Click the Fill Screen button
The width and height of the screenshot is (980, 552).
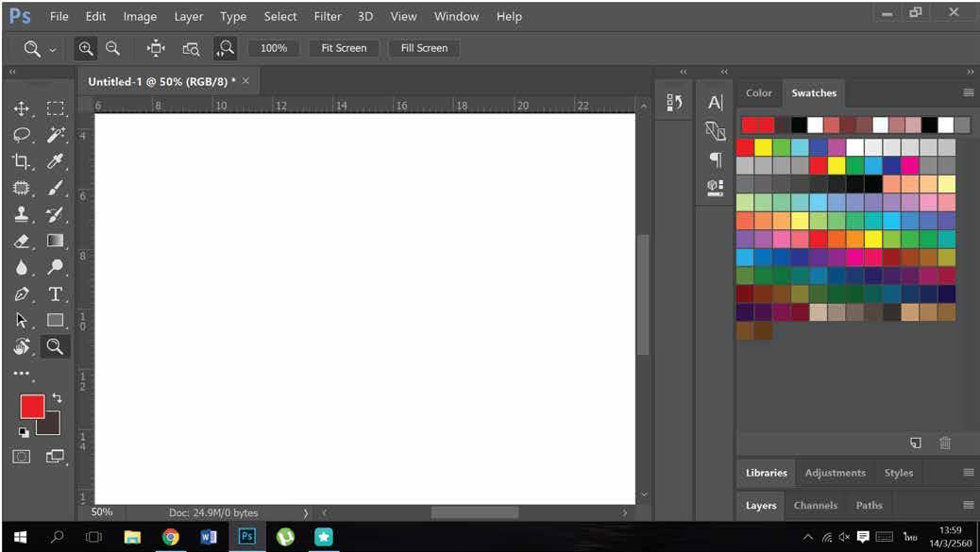click(x=424, y=48)
